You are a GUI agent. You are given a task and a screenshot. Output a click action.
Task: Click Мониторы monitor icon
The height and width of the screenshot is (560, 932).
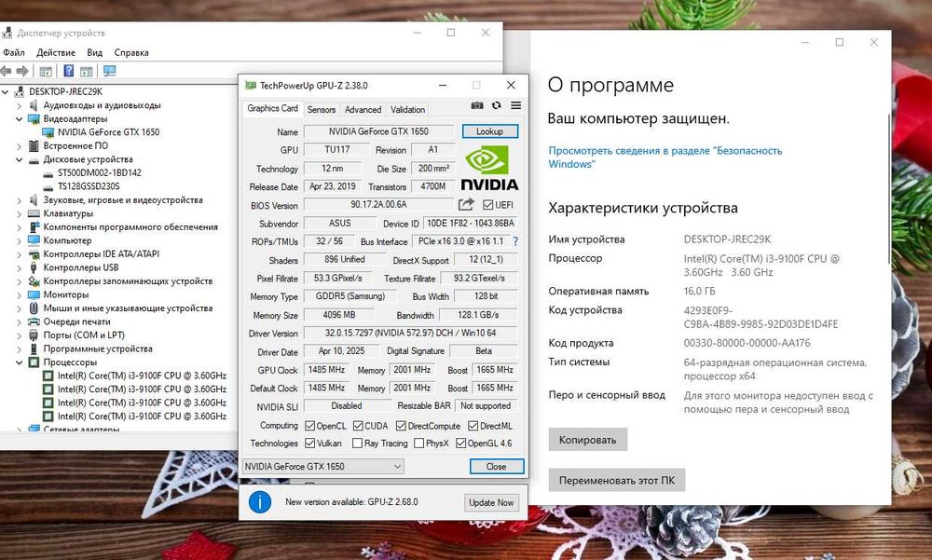[34, 294]
